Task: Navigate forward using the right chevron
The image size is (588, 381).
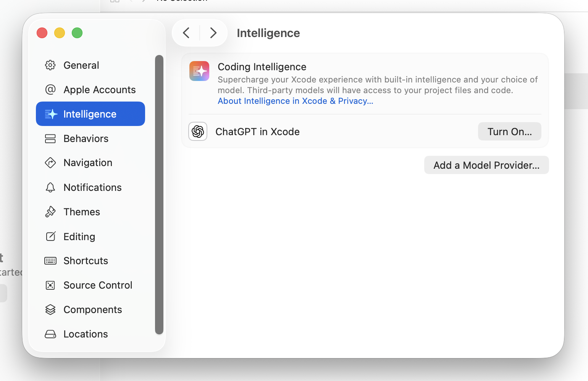Action: click(213, 33)
